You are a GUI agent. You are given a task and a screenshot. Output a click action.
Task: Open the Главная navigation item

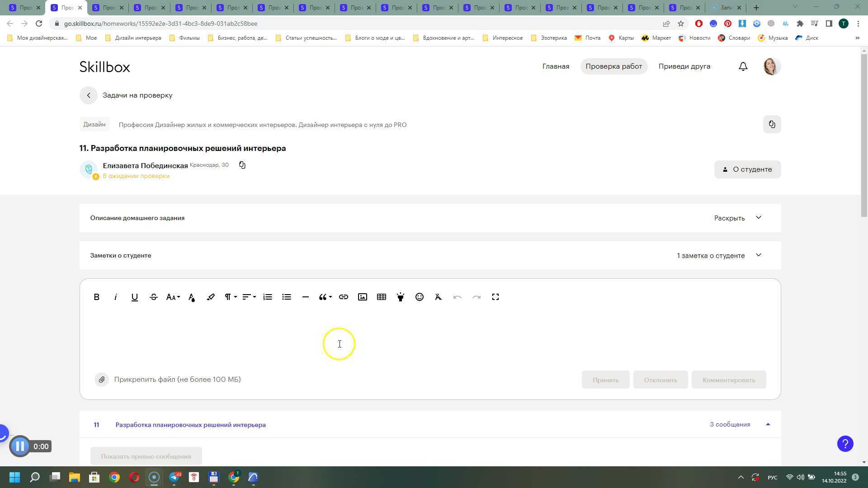[556, 66]
